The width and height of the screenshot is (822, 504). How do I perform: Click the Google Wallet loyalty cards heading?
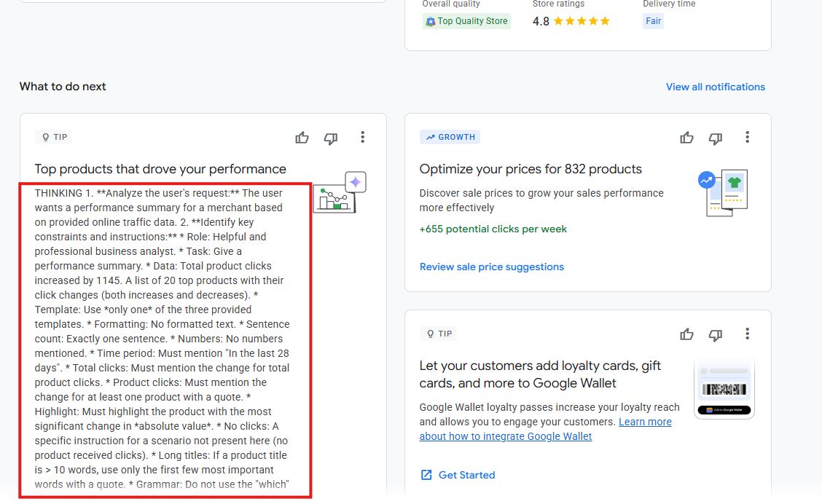tap(540, 374)
